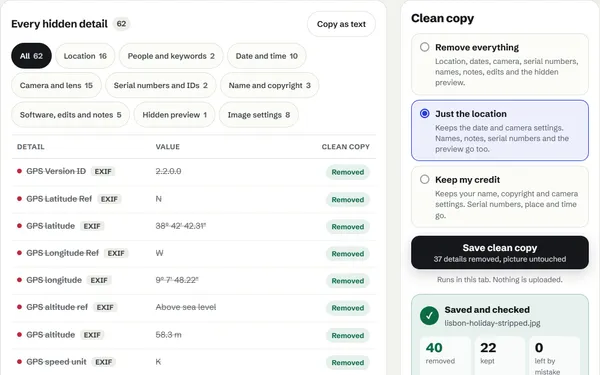This screenshot has height=375, width=600.
Task: Filter by Image settings 8
Action: pos(259,115)
